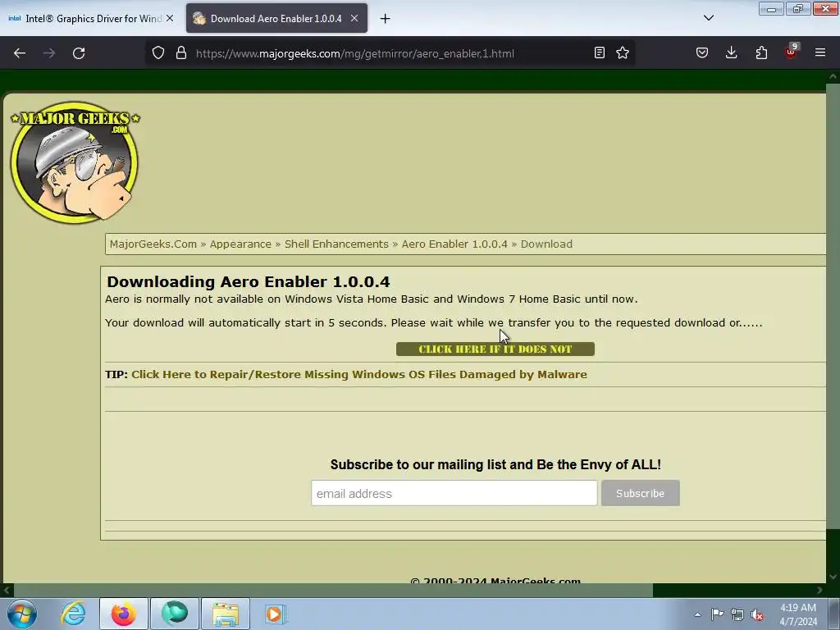Screen dimensions: 840x630
Task: Click the horizontal scrollbar thumb
Action: coord(333,591)
